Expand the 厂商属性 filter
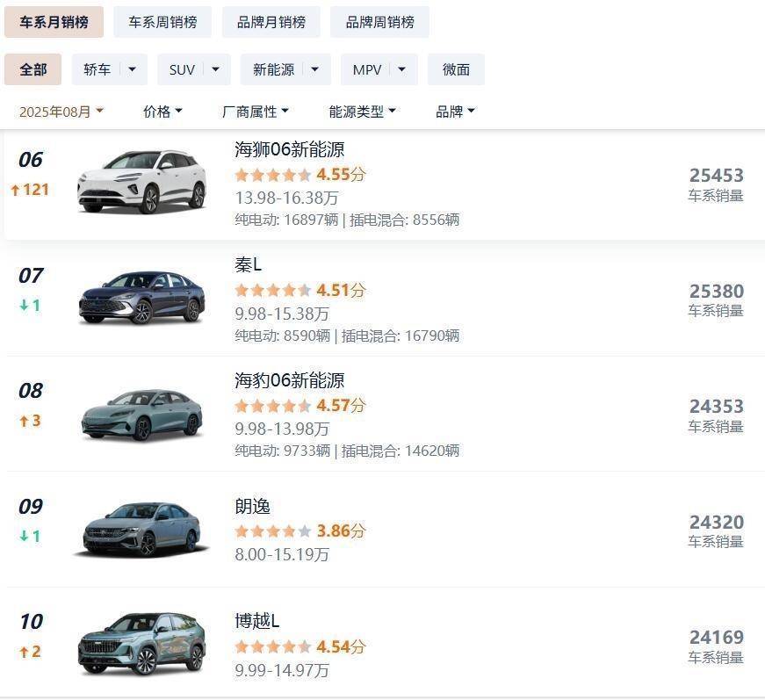This screenshot has width=765, height=700. (x=256, y=112)
